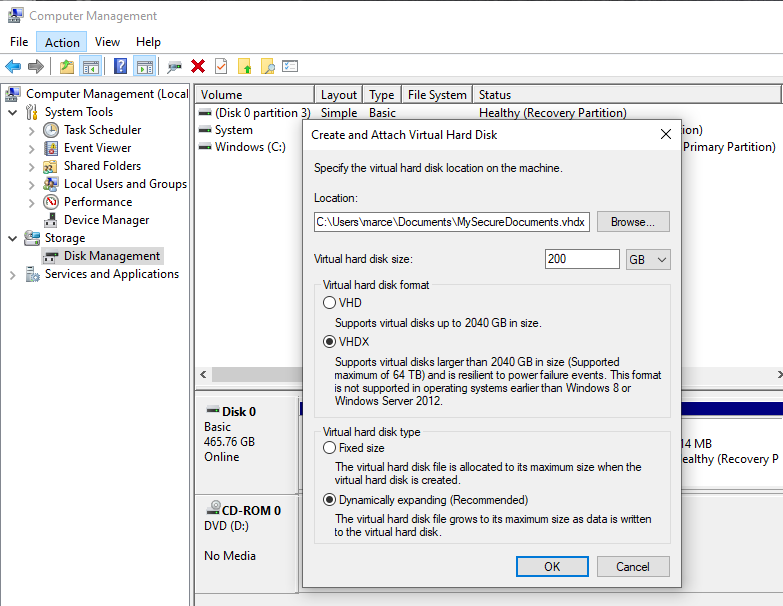Click the Show/Hide Console Tree icon
This screenshot has width=783, height=606.
click(91, 66)
